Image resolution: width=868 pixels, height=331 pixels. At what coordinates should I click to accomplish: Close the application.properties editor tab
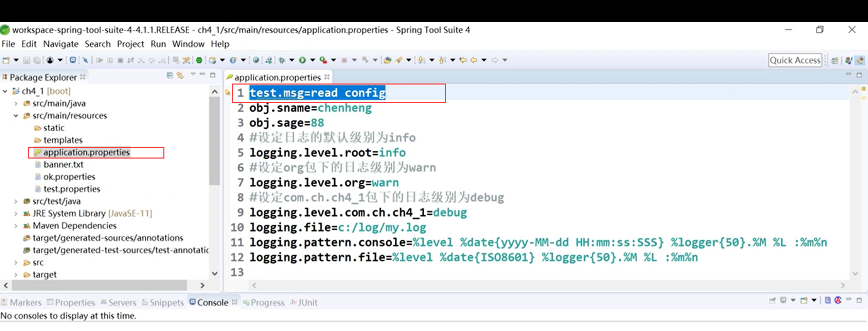[327, 77]
